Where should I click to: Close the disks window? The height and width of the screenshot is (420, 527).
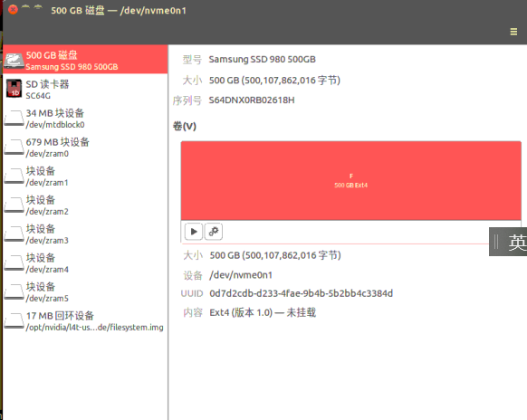tap(13, 9)
